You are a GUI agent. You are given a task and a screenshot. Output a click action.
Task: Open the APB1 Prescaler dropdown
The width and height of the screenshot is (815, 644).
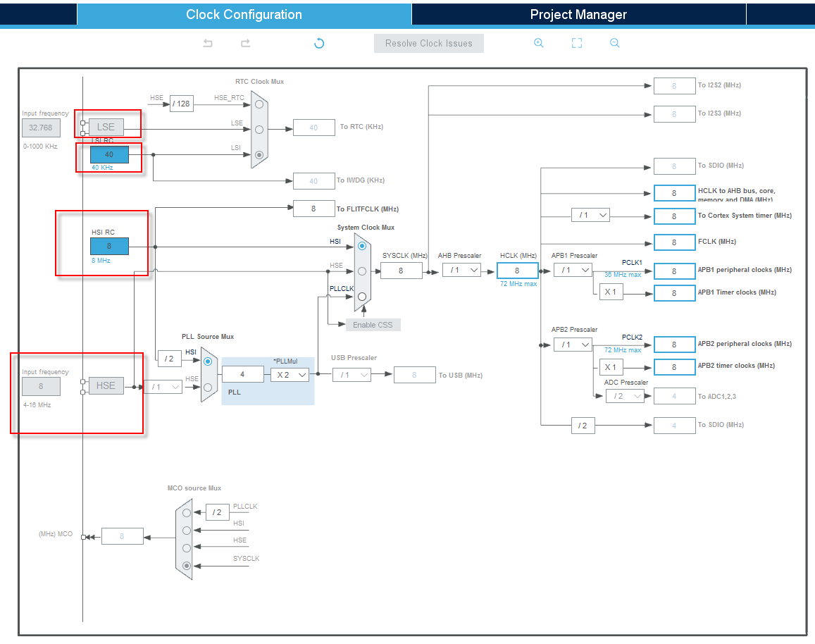click(x=573, y=271)
